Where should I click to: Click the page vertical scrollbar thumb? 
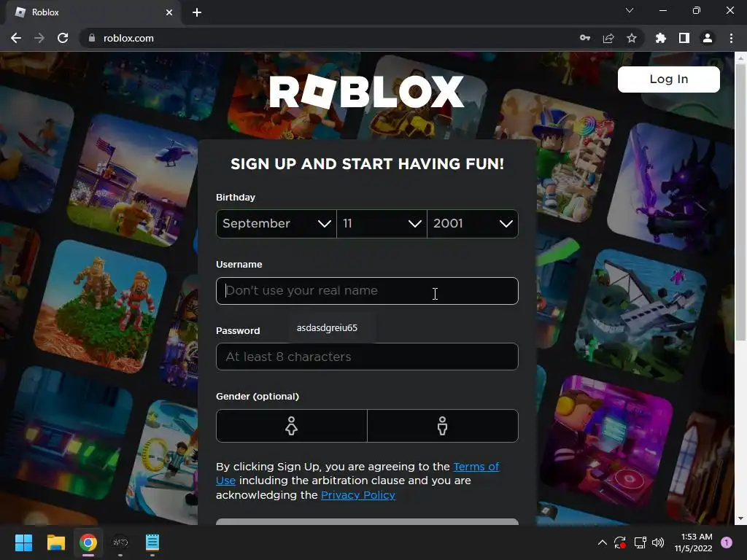[x=740, y=203]
